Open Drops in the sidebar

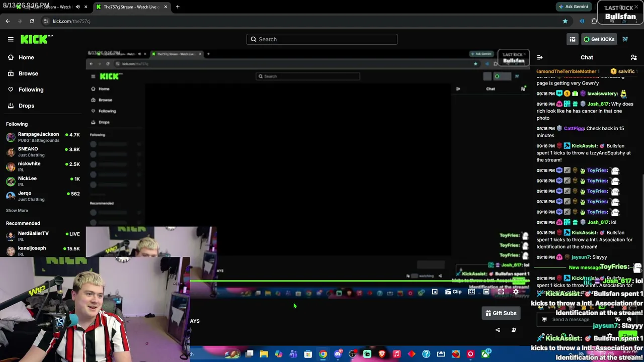coord(26,106)
